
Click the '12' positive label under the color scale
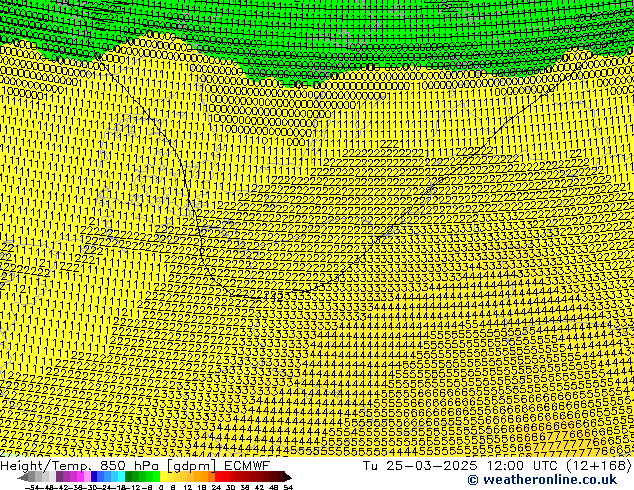click(188, 488)
